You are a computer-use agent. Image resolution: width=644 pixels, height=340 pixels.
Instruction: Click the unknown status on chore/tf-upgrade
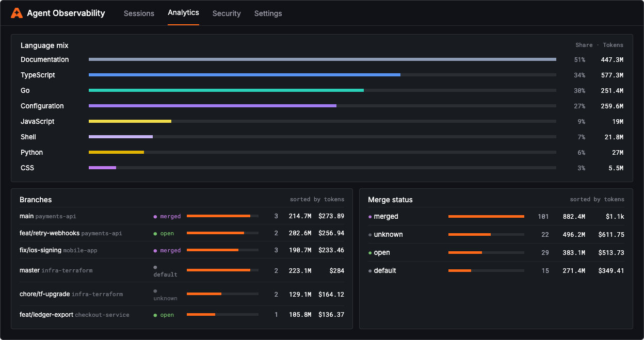pyautogui.click(x=165, y=295)
